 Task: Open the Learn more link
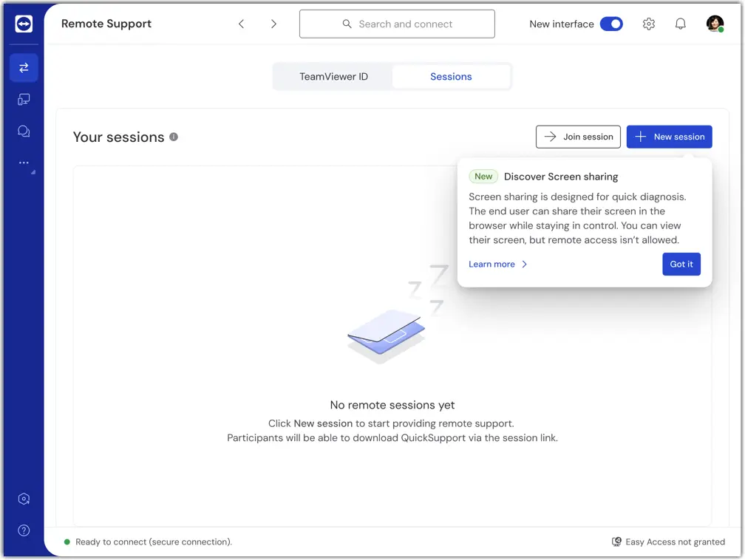point(497,264)
